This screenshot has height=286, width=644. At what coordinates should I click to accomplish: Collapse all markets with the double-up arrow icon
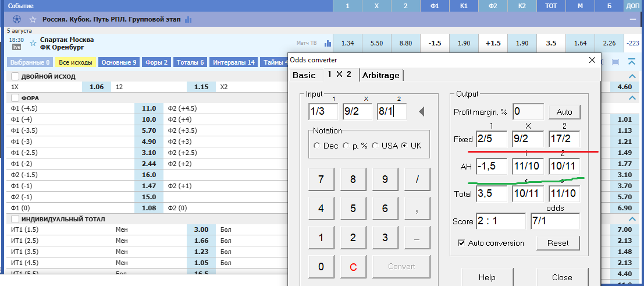[632, 62]
